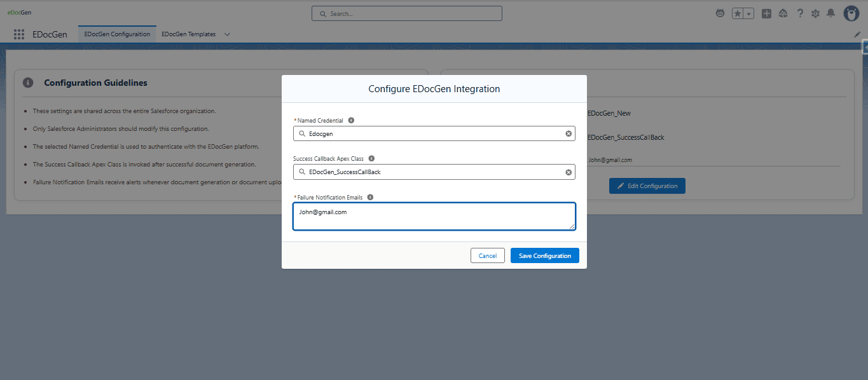Viewport: 868px width, 380px height.
Task: Switch to EDocGen Templates tab
Action: [x=188, y=34]
